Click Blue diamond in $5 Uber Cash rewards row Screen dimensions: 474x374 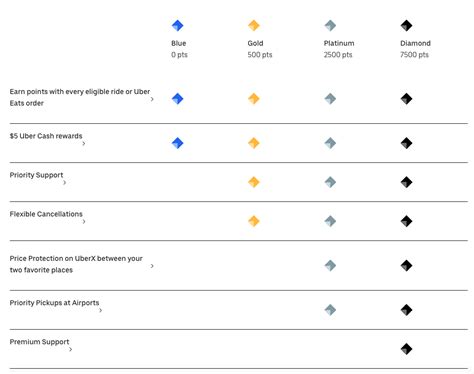click(x=177, y=143)
